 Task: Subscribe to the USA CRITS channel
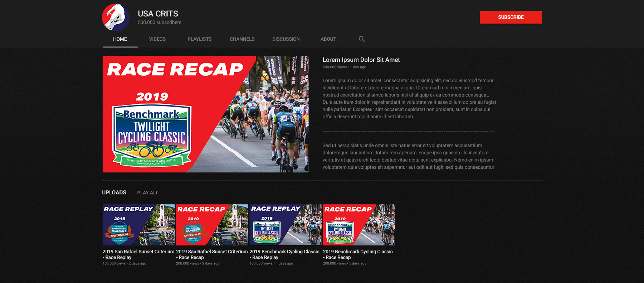point(511,17)
